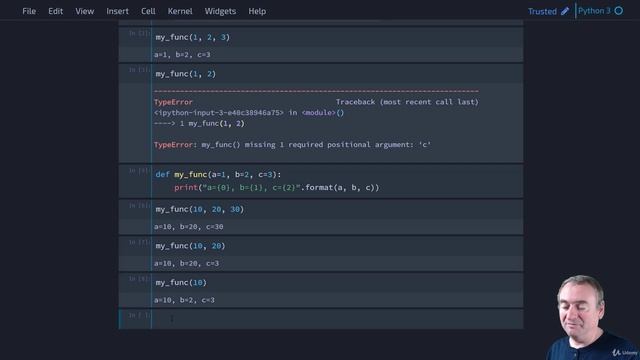Click the Trusted notebook button

pyautogui.click(x=542, y=11)
